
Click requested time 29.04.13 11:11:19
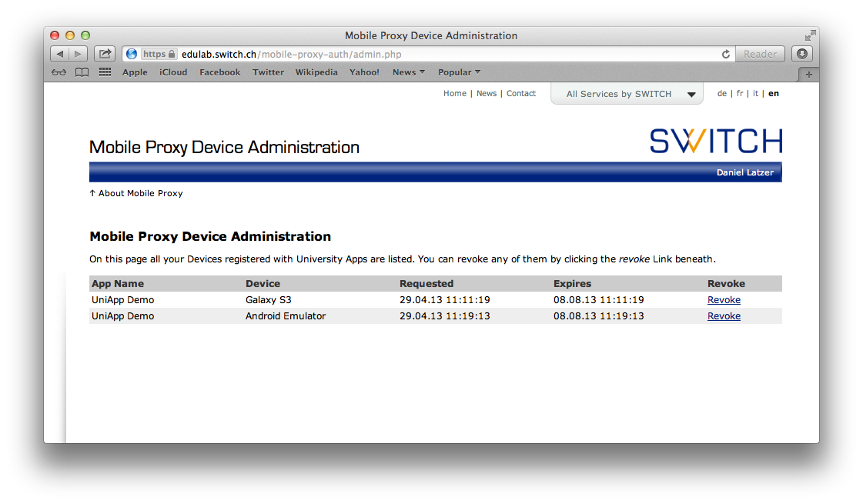point(445,300)
